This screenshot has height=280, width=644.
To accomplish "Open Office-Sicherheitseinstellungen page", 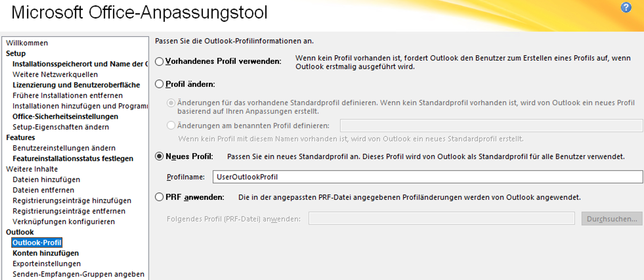I will pyautogui.click(x=65, y=117).
